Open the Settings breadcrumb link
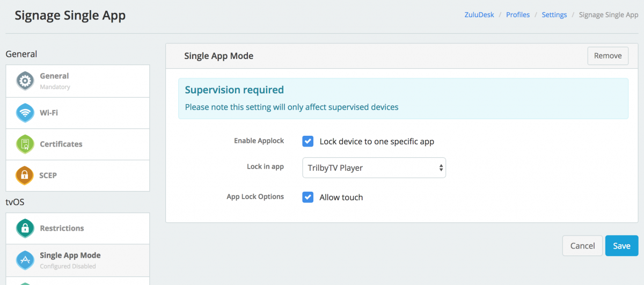Image resolution: width=644 pixels, height=285 pixels. [x=554, y=15]
